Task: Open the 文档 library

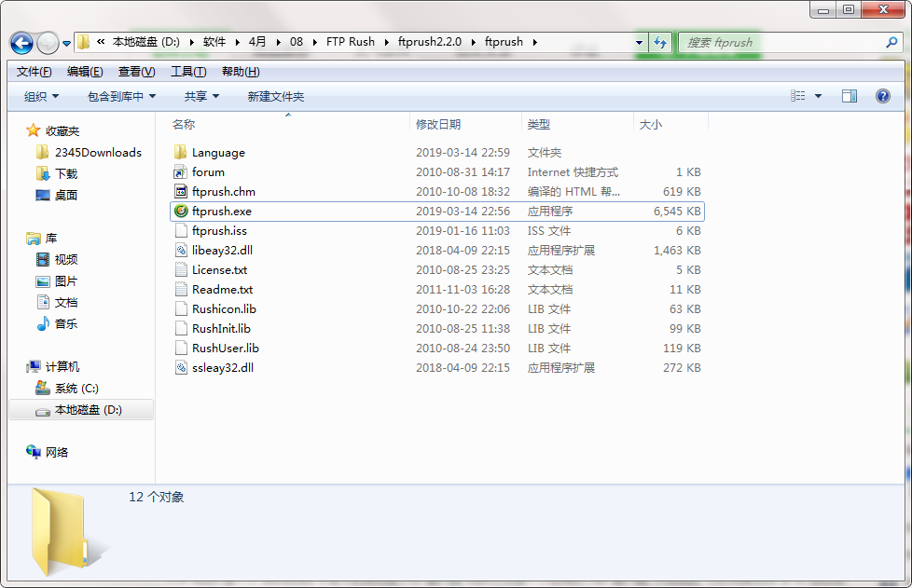Action: click(57, 303)
